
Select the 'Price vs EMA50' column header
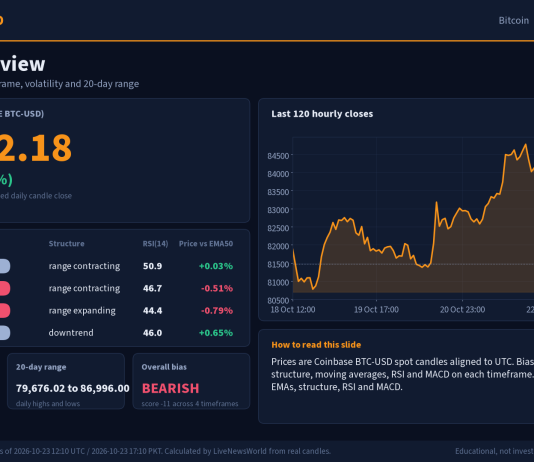click(x=206, y=243)
